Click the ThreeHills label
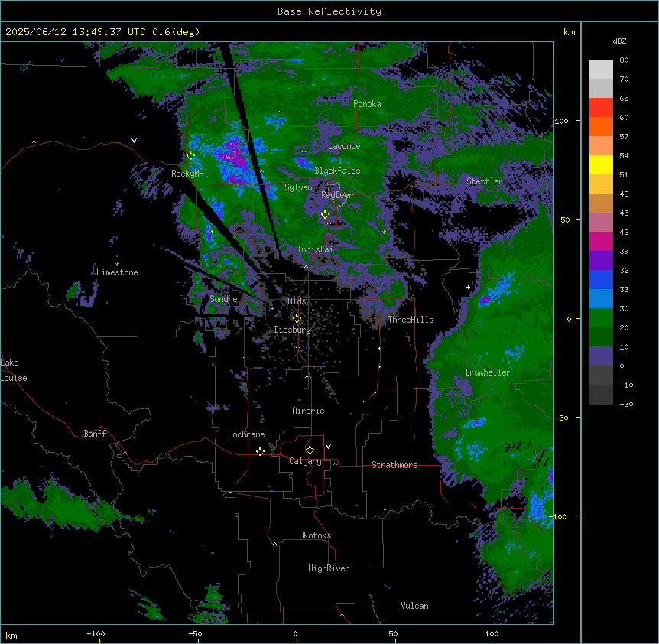This screenshot has width=659, height=644. point(411,320)
